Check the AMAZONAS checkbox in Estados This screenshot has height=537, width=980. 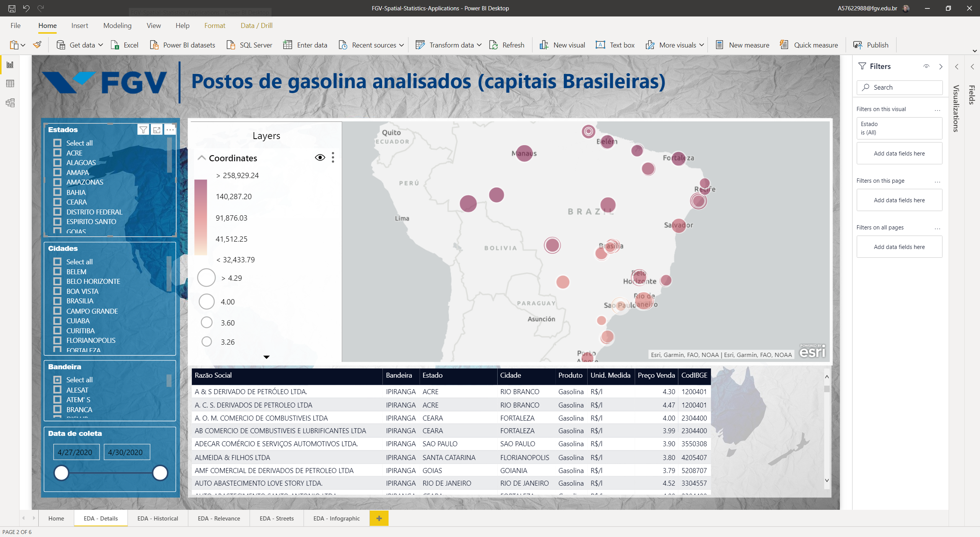(x=57, y=182)
